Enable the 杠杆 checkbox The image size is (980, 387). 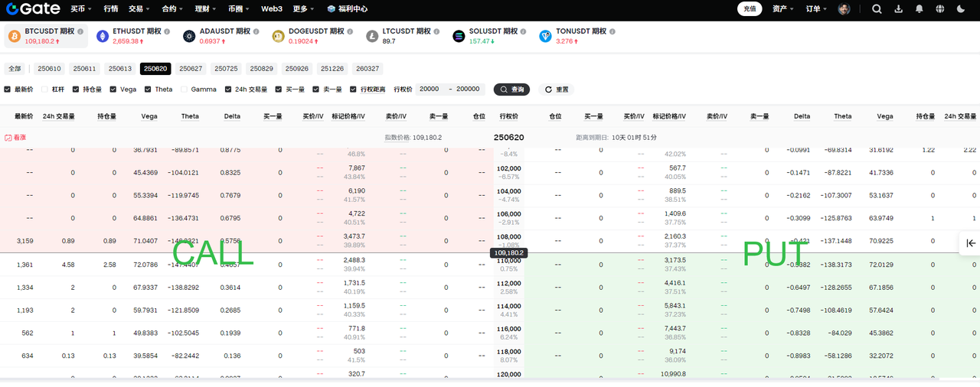click(x=45, y=89)
